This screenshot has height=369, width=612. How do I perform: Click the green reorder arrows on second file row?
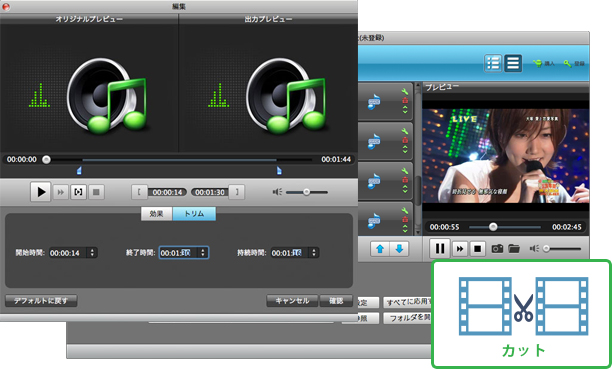click(405, 149)
